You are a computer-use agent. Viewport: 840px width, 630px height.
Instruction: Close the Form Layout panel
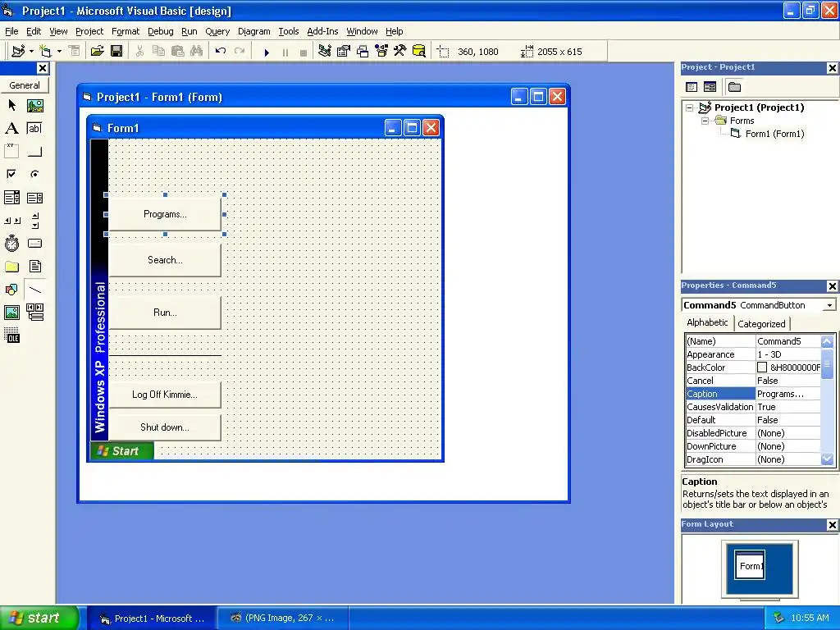[832, 525]
